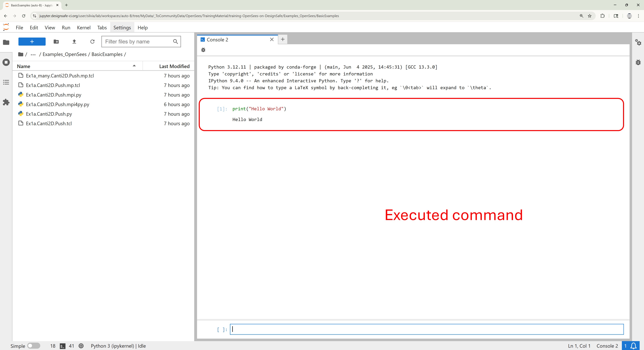Sort files by Last Modified column
This screenshot has height=350, width=644.
click(174, 66)
